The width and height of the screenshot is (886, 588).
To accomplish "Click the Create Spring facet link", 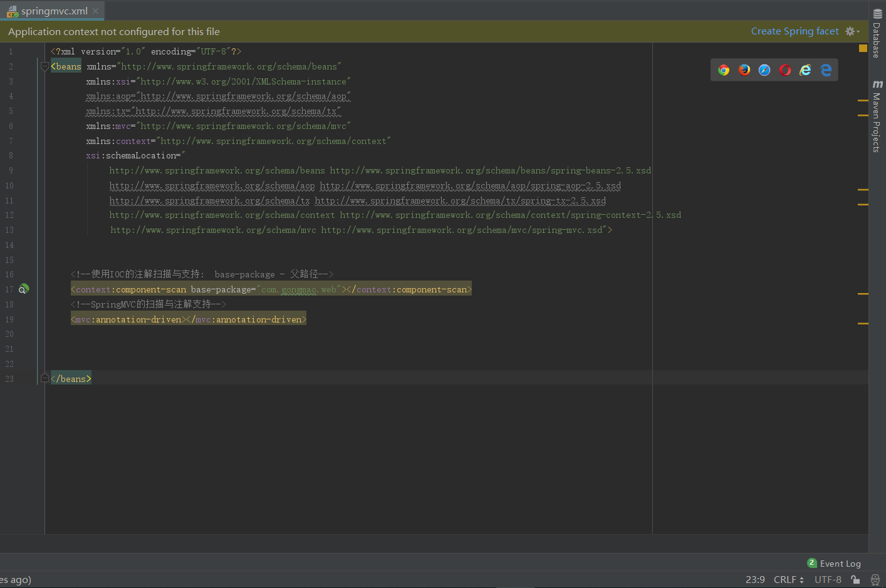I will [x=795, y=31].
